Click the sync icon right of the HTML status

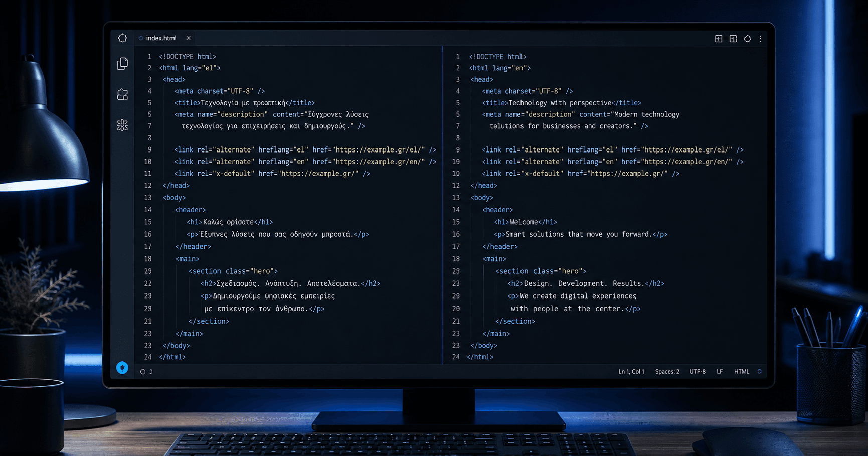759,372
